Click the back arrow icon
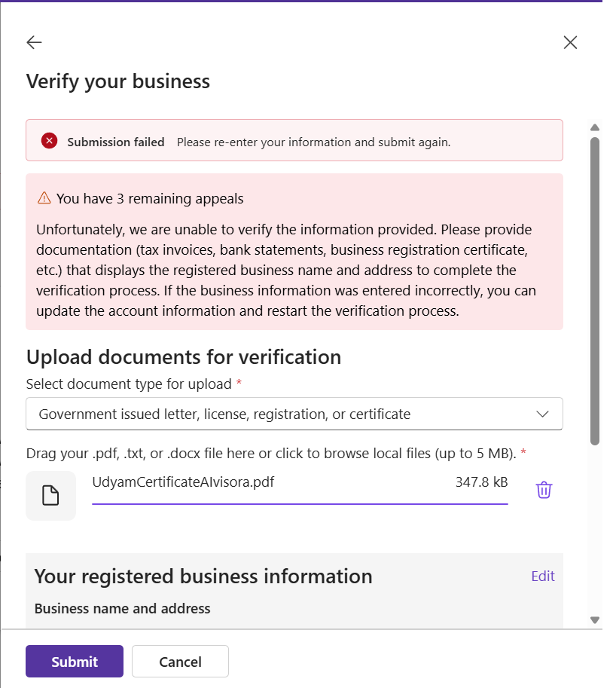 (x=34, y=42)
